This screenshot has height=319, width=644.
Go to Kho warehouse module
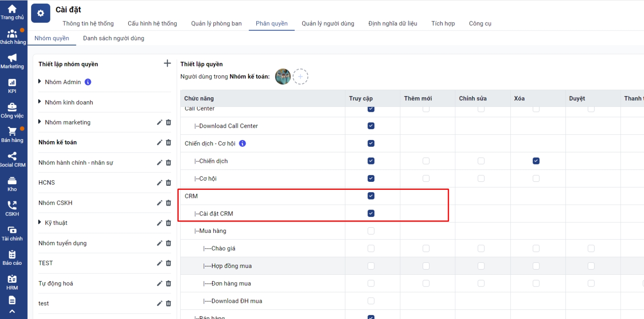pyautogui.click(x=12, y=184)
